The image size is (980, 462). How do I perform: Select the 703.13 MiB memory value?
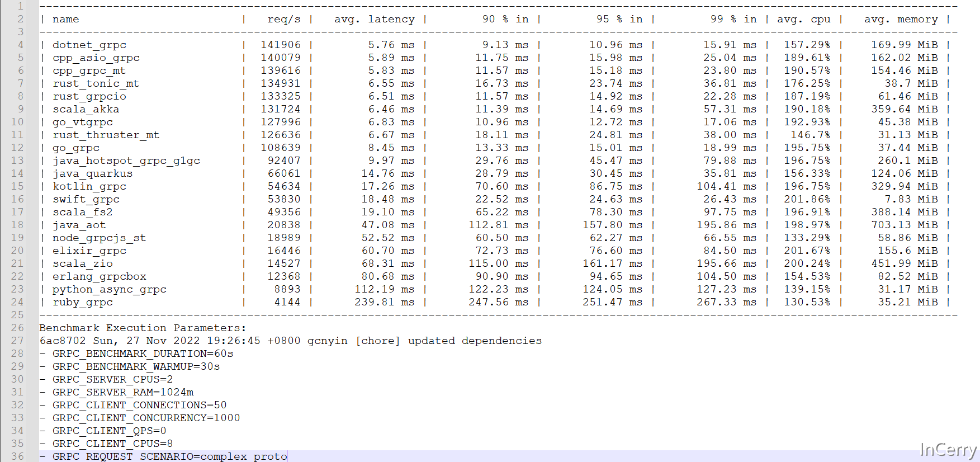[905, 225]
